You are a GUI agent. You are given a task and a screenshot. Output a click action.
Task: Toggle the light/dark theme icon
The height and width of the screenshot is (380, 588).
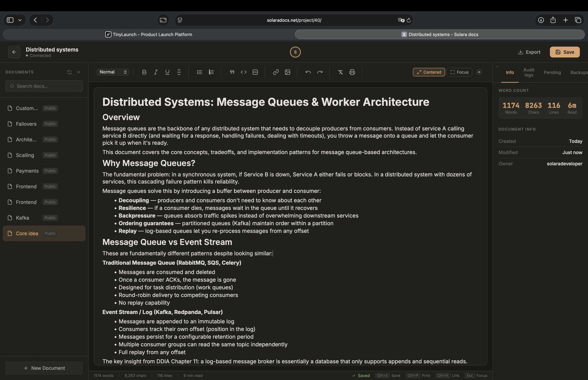[479, 72]
